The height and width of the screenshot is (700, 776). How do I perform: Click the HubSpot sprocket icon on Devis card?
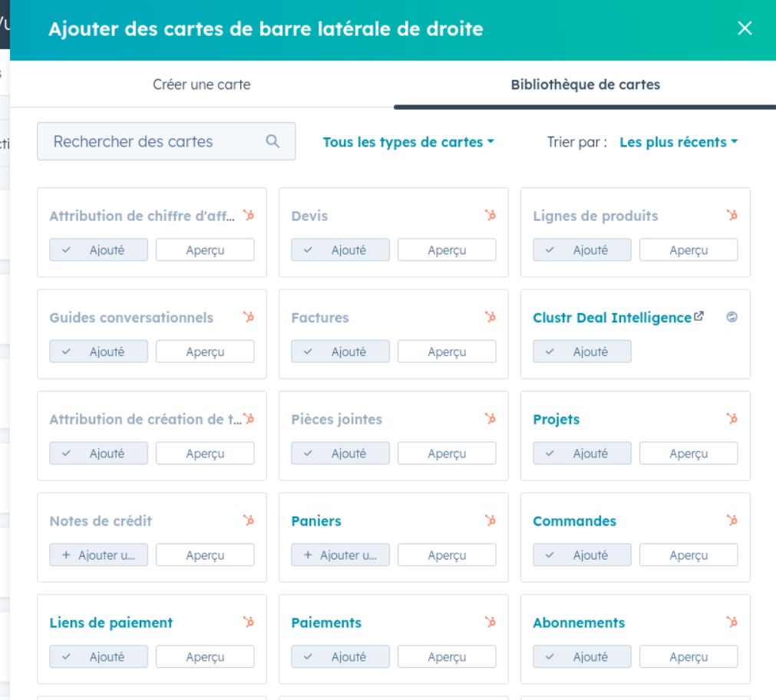click(490, 216)
